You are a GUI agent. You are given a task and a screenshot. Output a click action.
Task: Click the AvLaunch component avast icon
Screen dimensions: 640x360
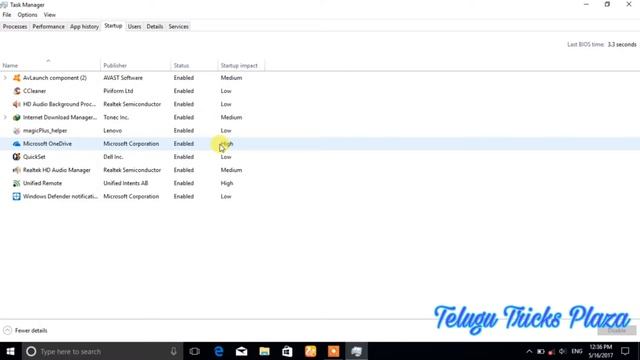[16, 78]
